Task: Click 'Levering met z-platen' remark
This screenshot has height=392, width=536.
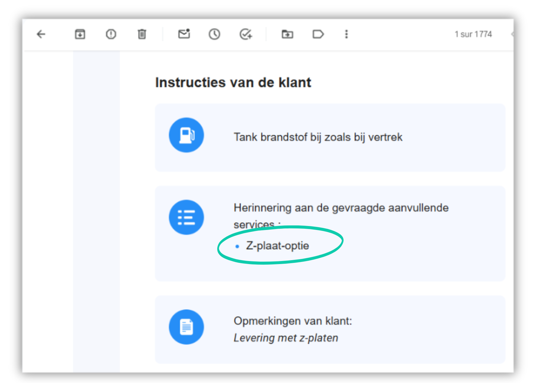Action: 286,338
